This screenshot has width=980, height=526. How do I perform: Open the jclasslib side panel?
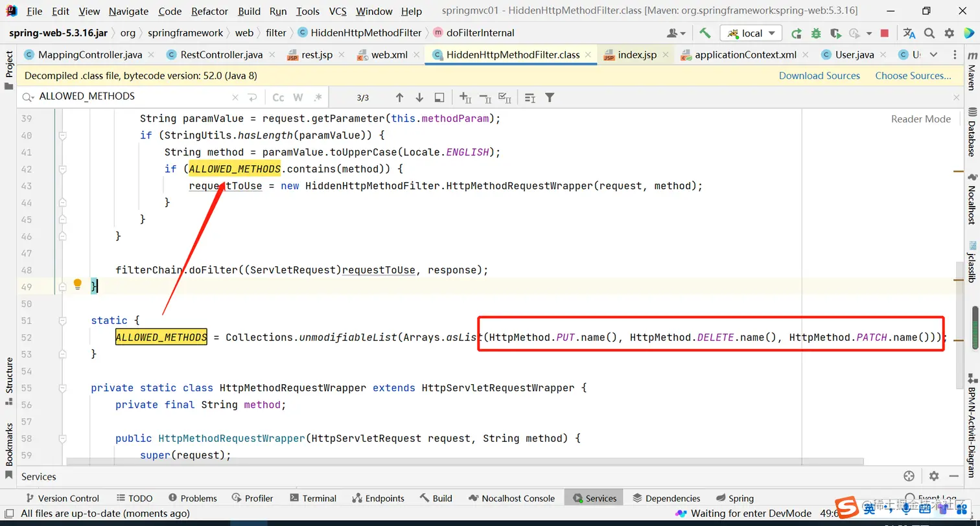click(972, 263)
